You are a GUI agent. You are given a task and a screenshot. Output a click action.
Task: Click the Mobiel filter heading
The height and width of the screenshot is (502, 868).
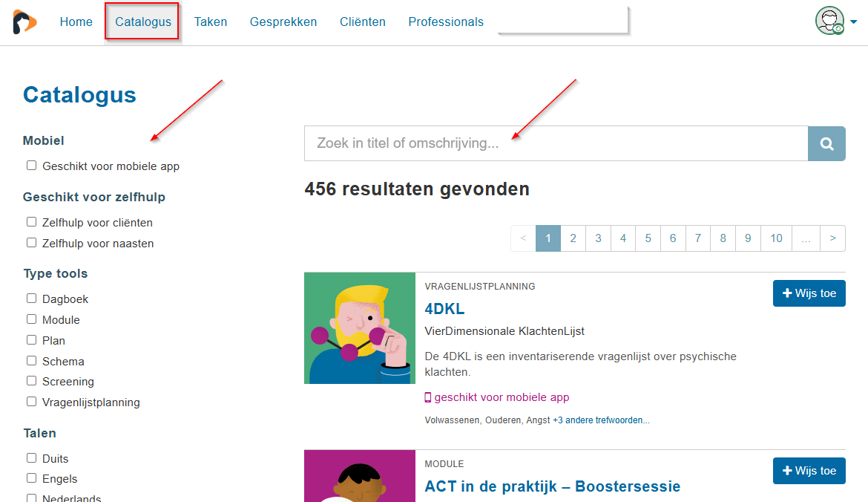(43, 141)
